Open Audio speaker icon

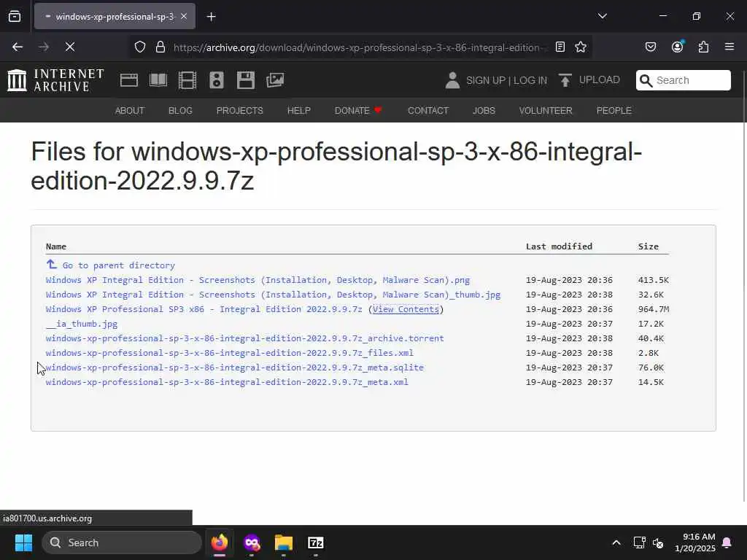click(x=216, y=80)
